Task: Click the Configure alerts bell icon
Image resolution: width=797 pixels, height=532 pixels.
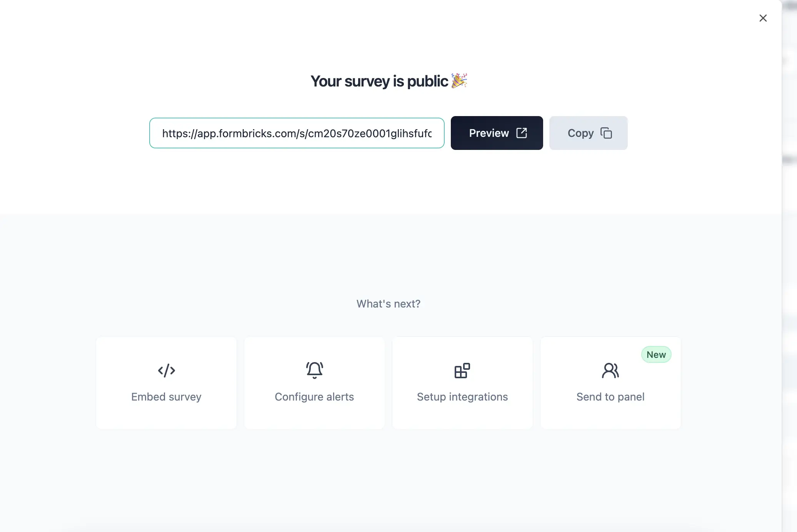Action: 314,370
